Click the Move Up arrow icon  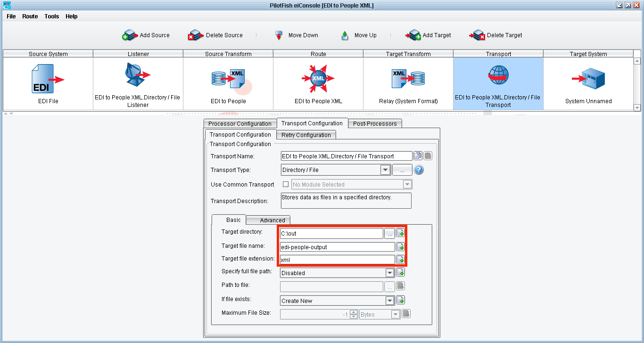coord(345,35)
